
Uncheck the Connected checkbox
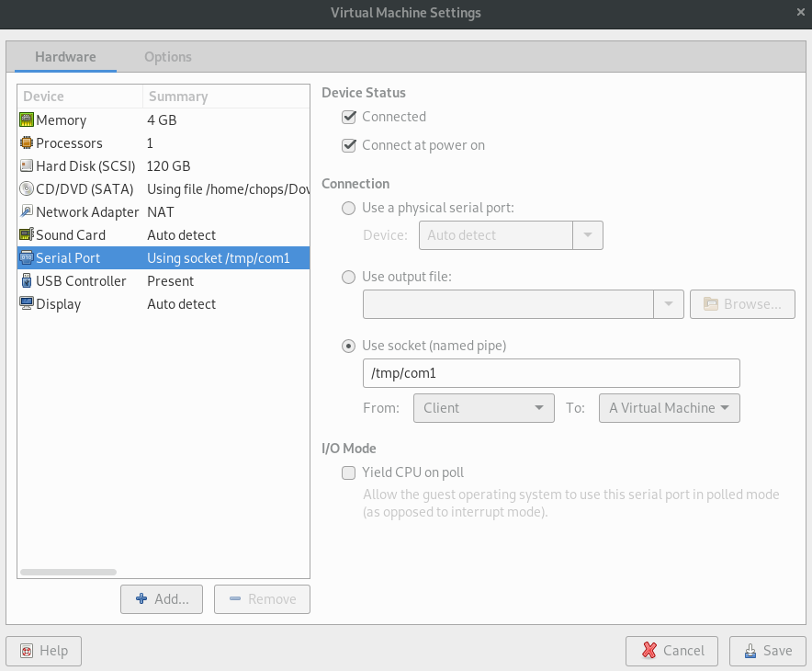[349, 118]
